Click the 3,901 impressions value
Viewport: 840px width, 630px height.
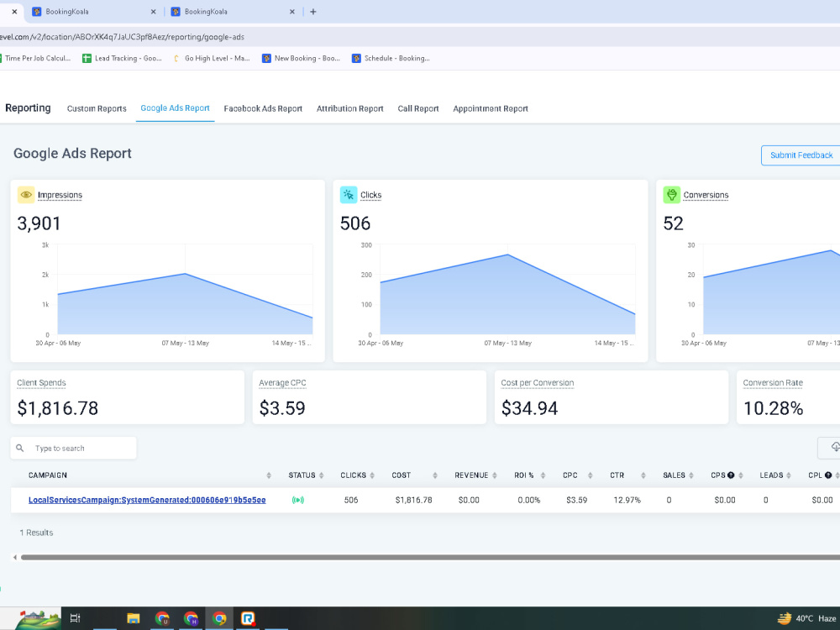39,223
